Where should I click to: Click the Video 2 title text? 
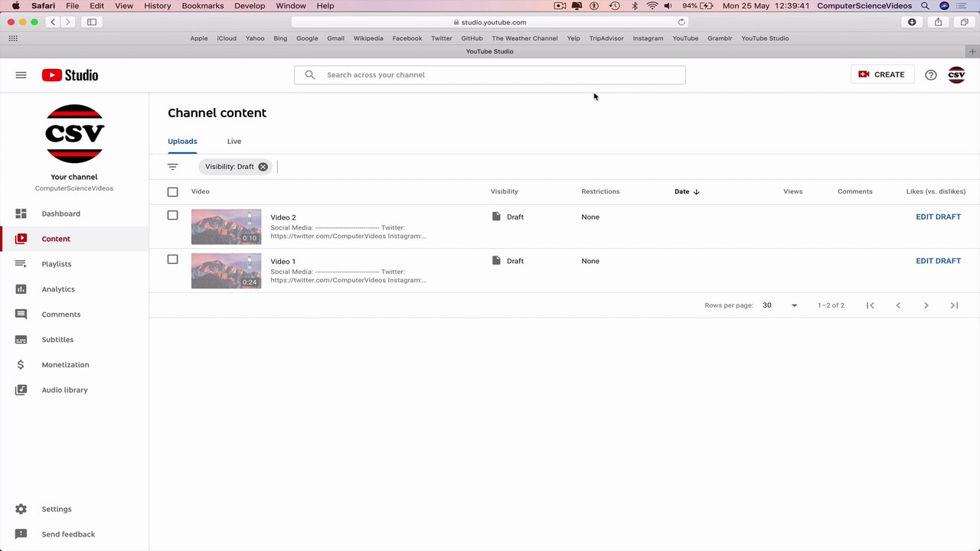tap(283, 217)
